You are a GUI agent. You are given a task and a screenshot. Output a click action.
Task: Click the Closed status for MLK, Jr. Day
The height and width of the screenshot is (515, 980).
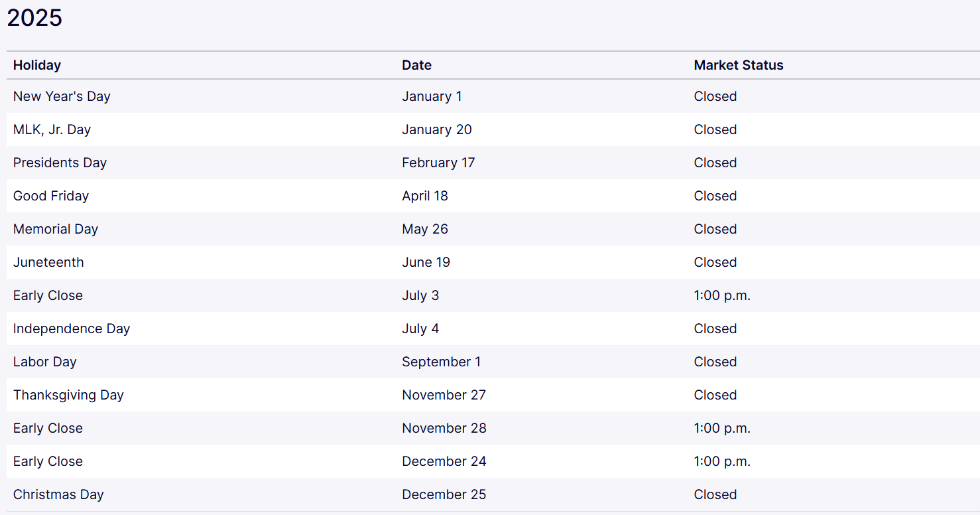click(715, 129)
